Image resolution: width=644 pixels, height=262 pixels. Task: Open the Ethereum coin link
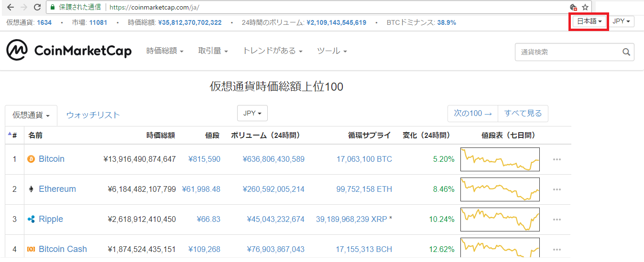(x=57, y=189)
